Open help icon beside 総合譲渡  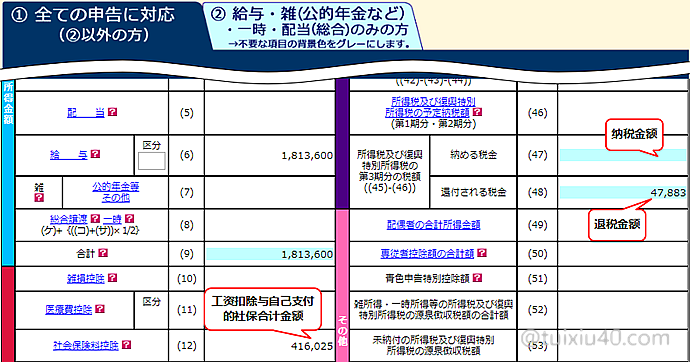pyautogui.click(x=95, y=219)
